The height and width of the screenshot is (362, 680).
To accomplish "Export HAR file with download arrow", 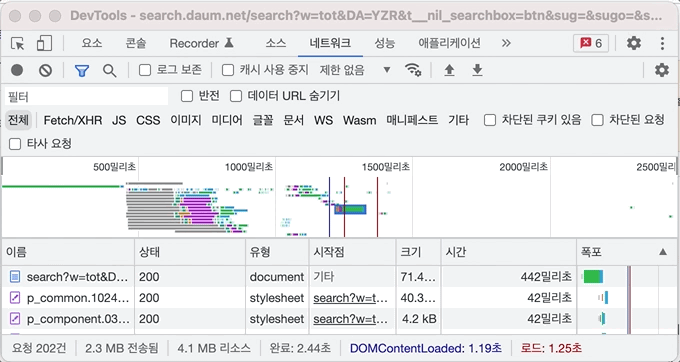I will click(x=477, y=70).
